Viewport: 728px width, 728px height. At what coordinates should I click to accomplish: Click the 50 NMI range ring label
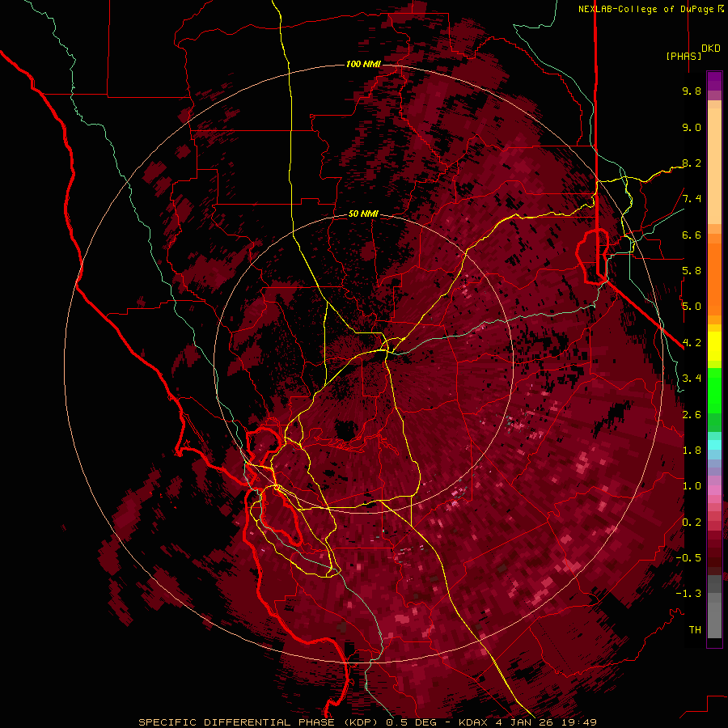click(363, 214)
